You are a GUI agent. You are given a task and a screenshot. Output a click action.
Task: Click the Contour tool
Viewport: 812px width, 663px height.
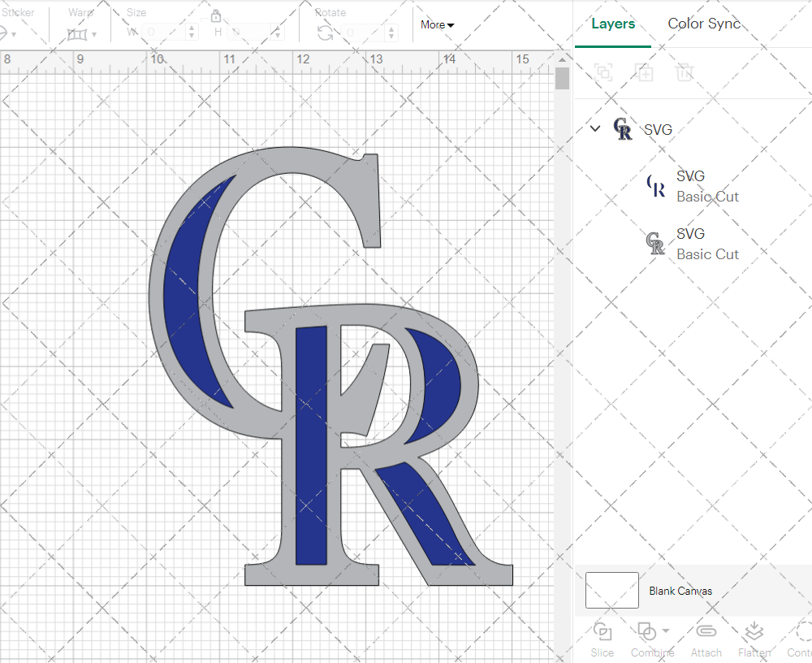pos(800,639)
